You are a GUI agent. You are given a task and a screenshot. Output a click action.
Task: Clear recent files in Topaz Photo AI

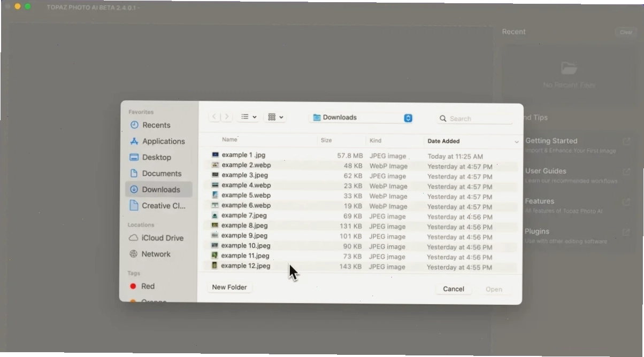click(x=626, y=32)
